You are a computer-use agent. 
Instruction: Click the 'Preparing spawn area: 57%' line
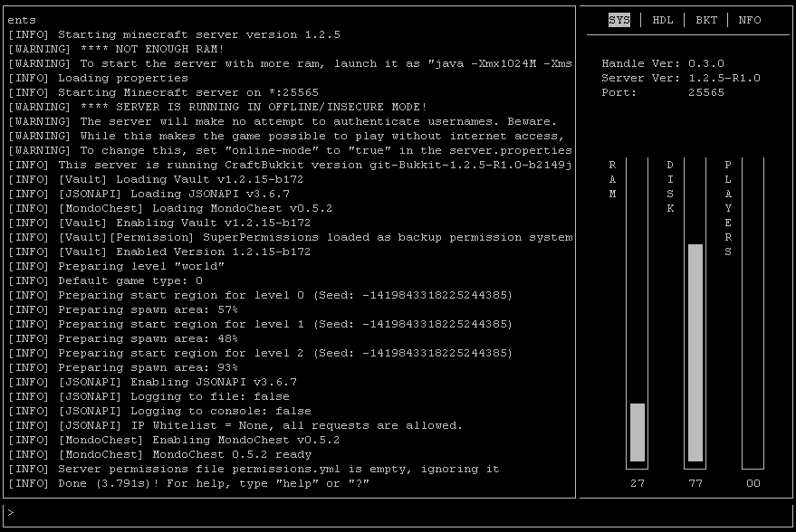pyautogui.click(x=123, y=309)
